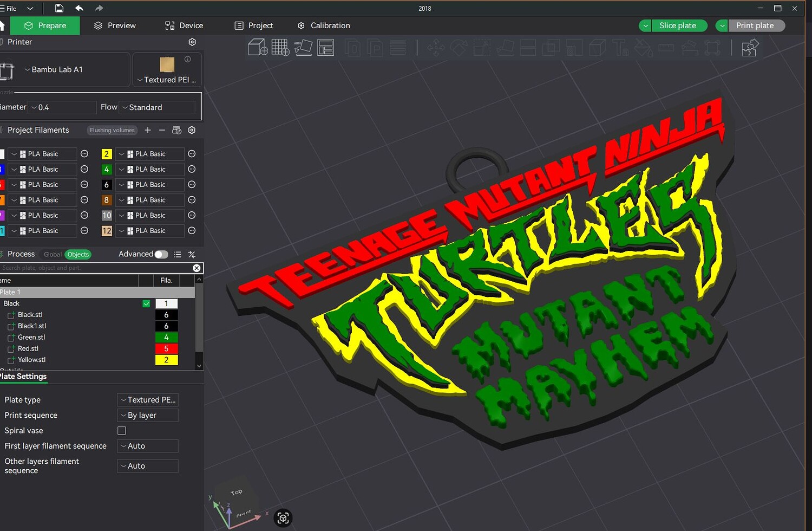Edit filament 2 preset via ellipsis icon
Viewport: 812px width, 531px height.
pyautogui.click(x=192, y=154)
